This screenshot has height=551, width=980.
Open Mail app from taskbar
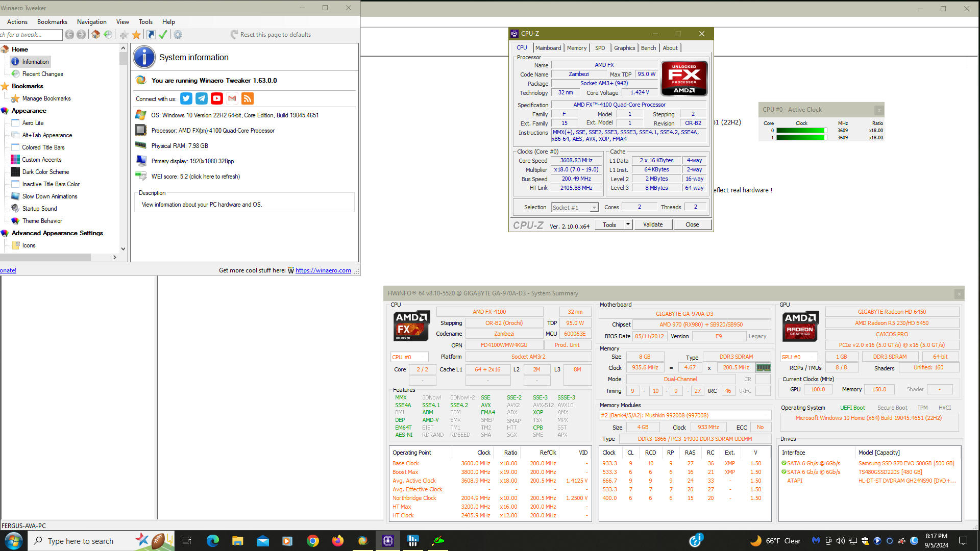[263, 541]
